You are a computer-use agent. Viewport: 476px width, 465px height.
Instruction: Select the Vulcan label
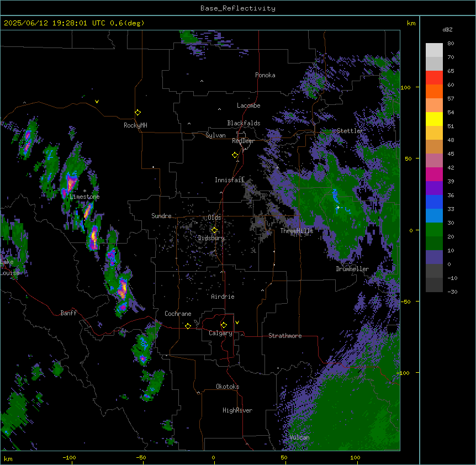tap(300, 437)
